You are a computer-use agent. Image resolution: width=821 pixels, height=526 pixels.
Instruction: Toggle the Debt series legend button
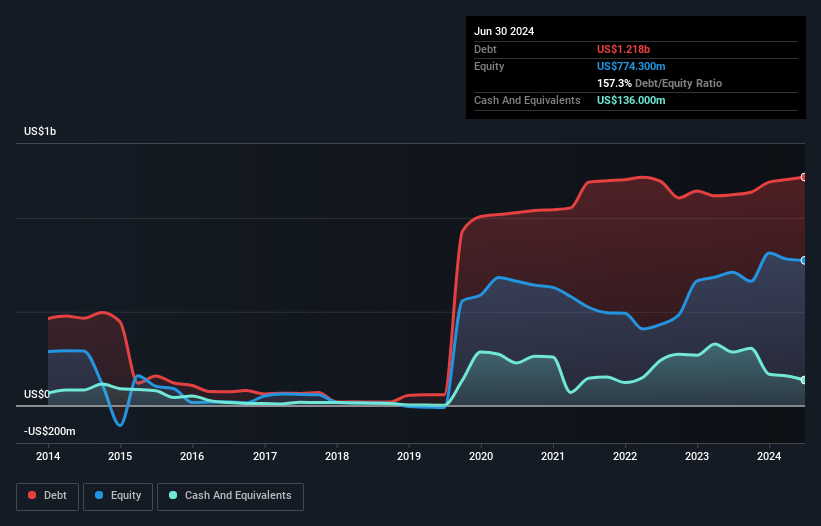[x=48, y=496]
